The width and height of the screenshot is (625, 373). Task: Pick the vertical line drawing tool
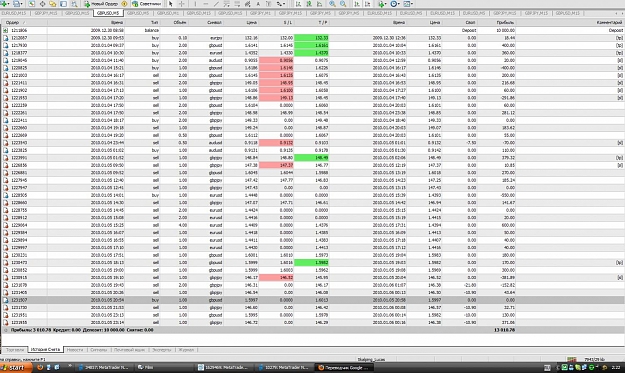195,4
